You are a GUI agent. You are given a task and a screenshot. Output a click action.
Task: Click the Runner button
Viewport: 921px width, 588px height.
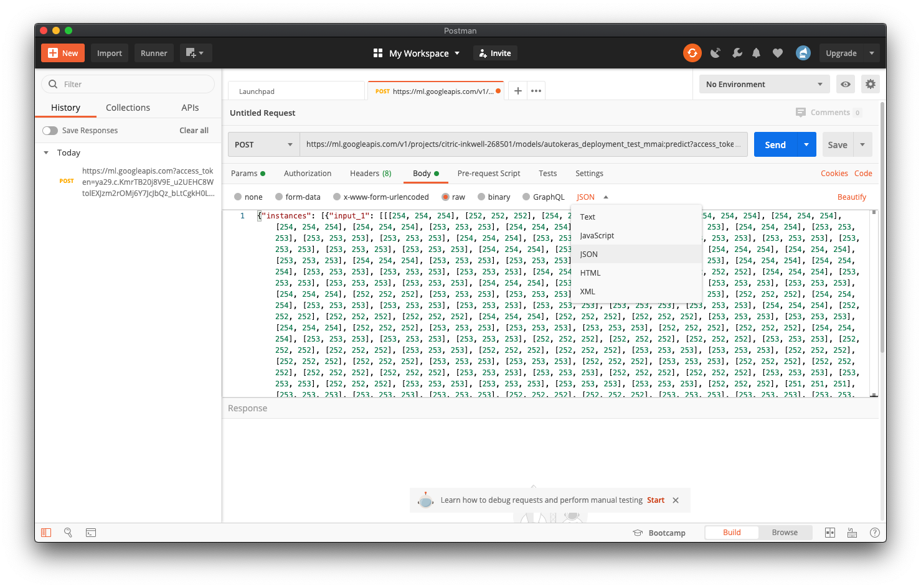coord(154,53)
